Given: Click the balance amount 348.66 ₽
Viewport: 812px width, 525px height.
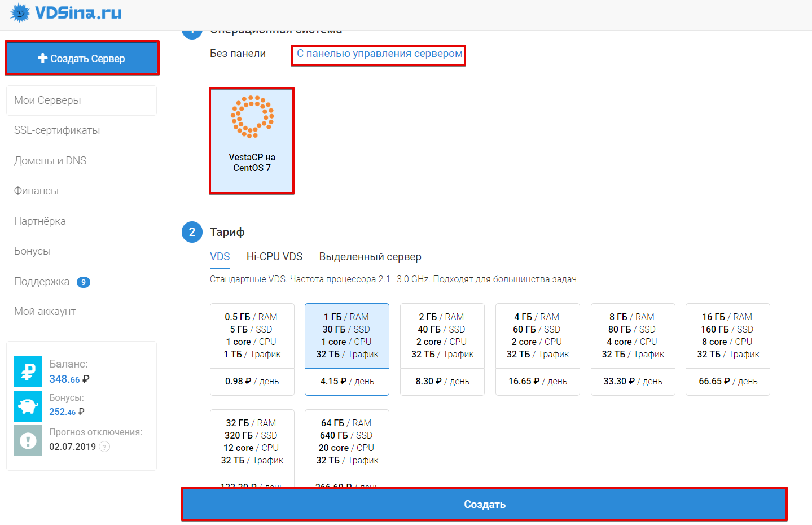Looking at the screenshot, I should click(x=69, y=379).
